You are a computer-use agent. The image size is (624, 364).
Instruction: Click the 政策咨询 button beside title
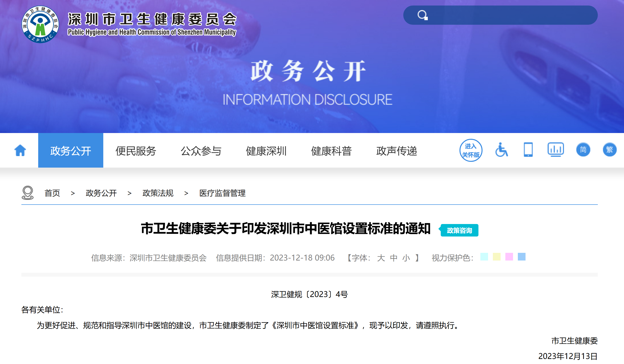tap(459, 230)
